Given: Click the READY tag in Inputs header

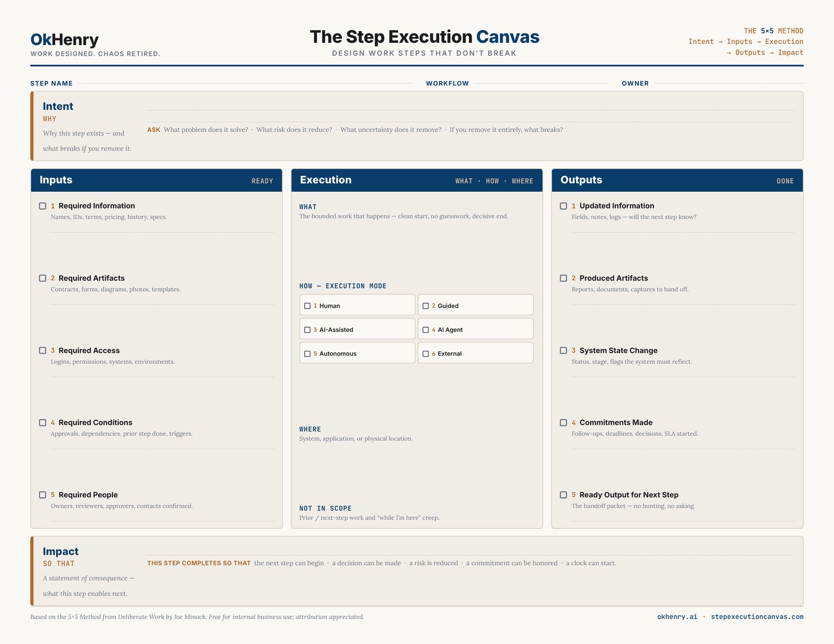Looking at the screenshot, I should pos(262,181).
